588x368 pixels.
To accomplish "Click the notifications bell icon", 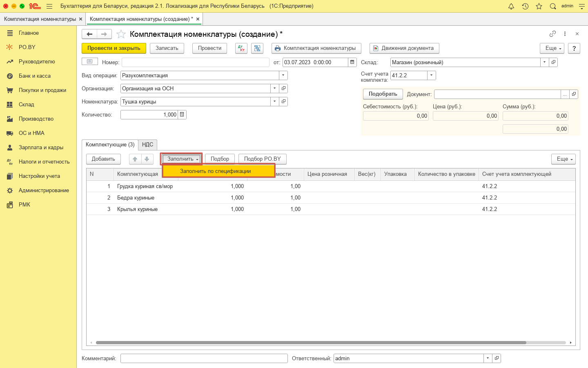I will (511, 6).
